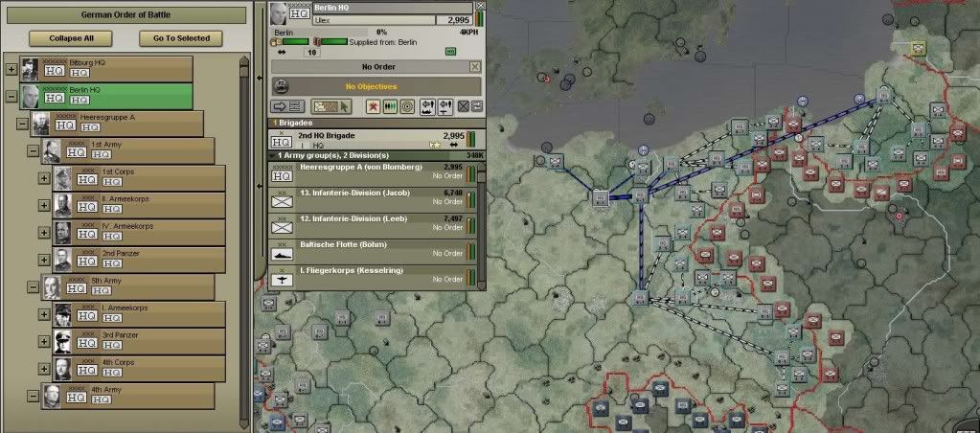Select Heeresgruppe A in order of battle
Screen dimensions: 980x433
point(117,124)
